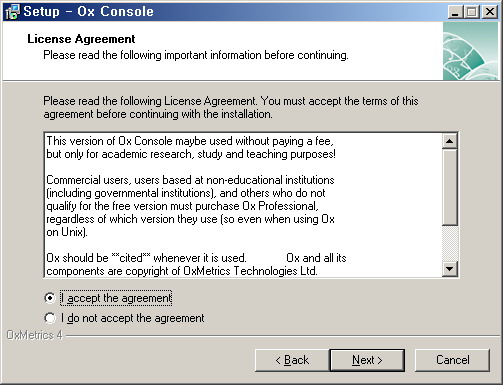Click the greyed OxMetrics 4 label
Viewport: 503px width, 385px height.
coord(34,335)
